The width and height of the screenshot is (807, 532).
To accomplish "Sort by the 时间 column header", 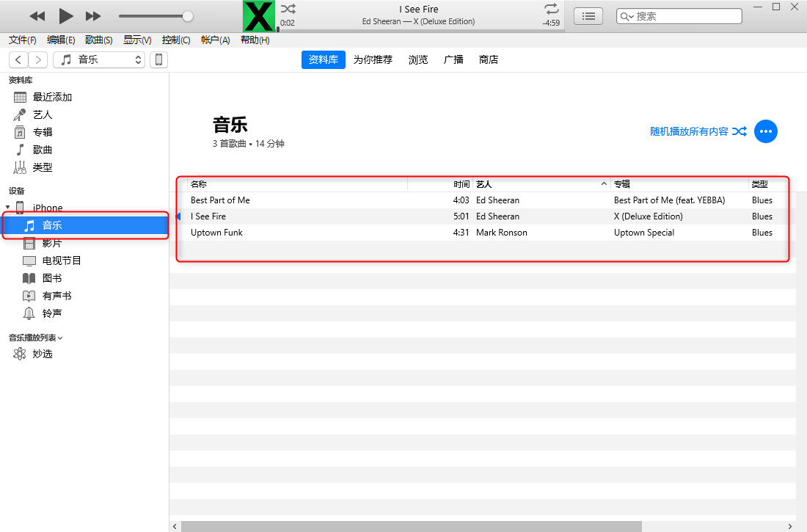I will (x=440, y=184).
